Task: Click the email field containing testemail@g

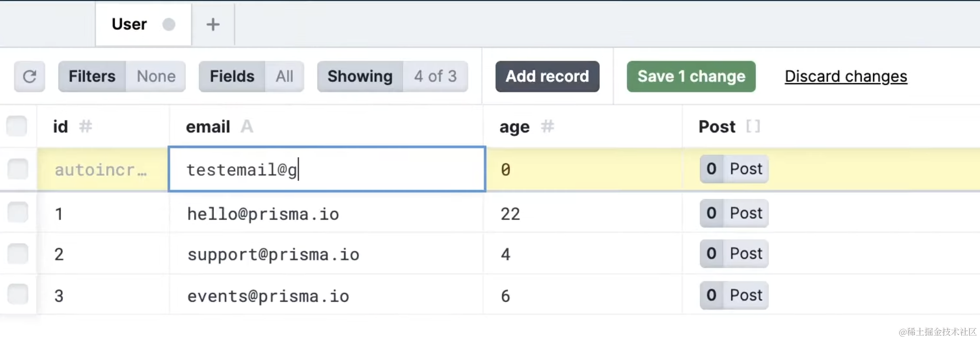Action: tap(327, 170)
